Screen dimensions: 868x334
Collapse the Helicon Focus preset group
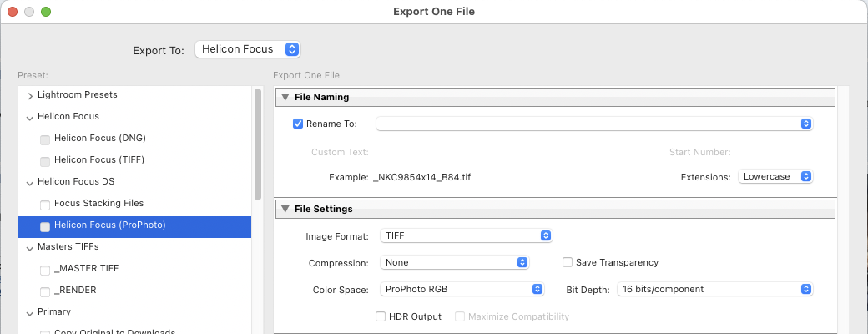point(30,118)
